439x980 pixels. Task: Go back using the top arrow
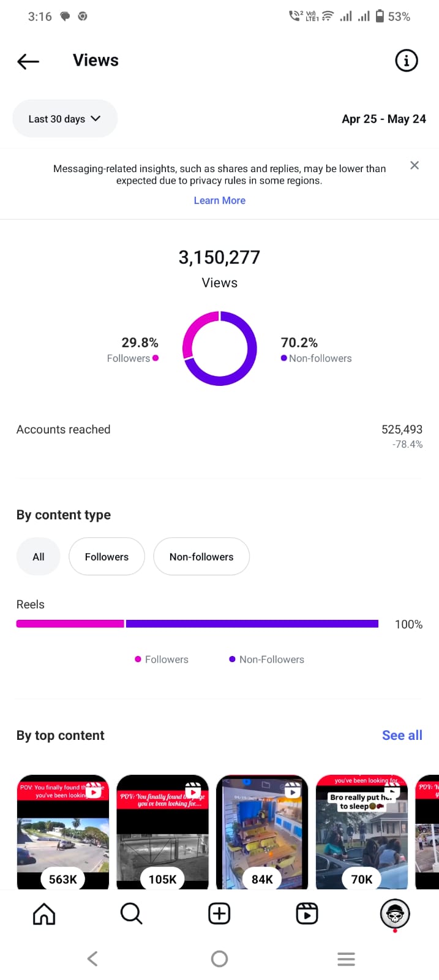28,61
